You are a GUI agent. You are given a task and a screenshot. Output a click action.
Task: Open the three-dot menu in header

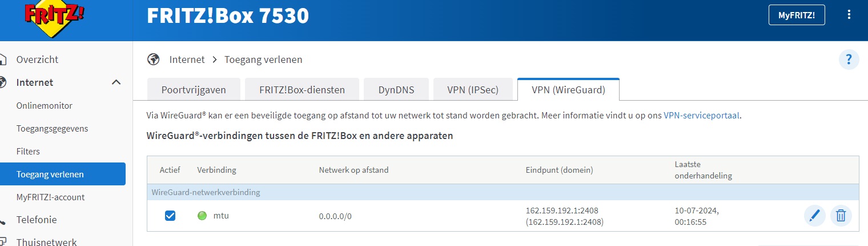(849, 15)
